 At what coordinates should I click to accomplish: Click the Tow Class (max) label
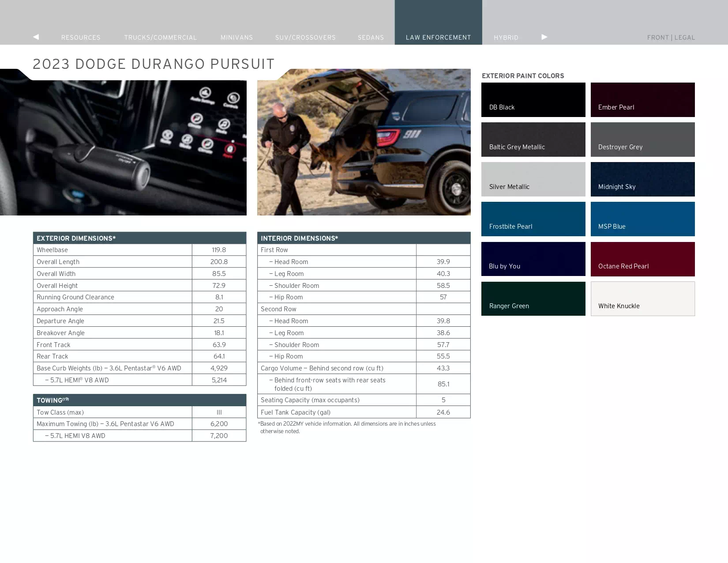click(60, 412)
